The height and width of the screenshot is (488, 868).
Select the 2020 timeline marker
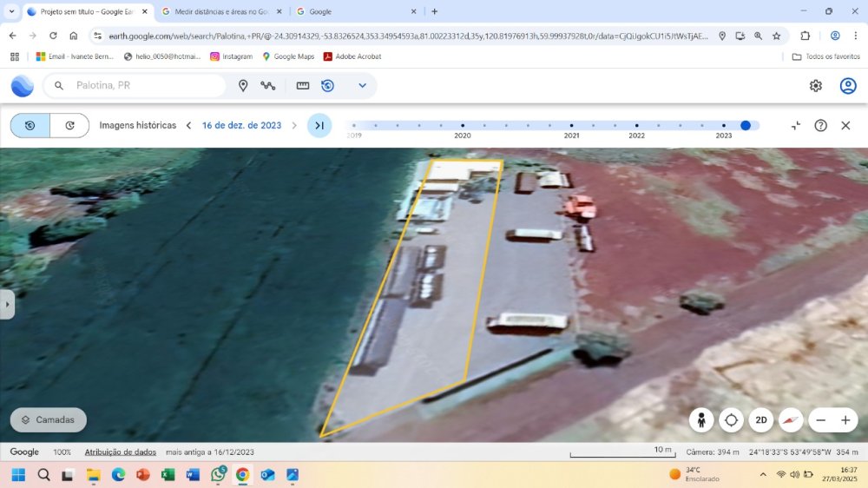coord(463,126)
